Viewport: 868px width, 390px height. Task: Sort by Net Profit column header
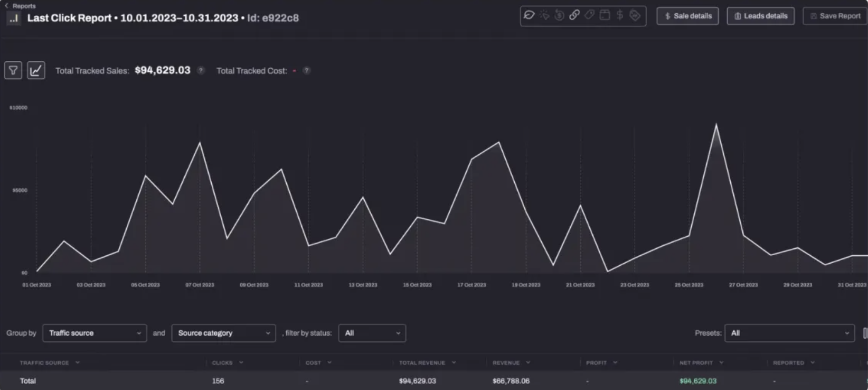click(x=701, y=363)
